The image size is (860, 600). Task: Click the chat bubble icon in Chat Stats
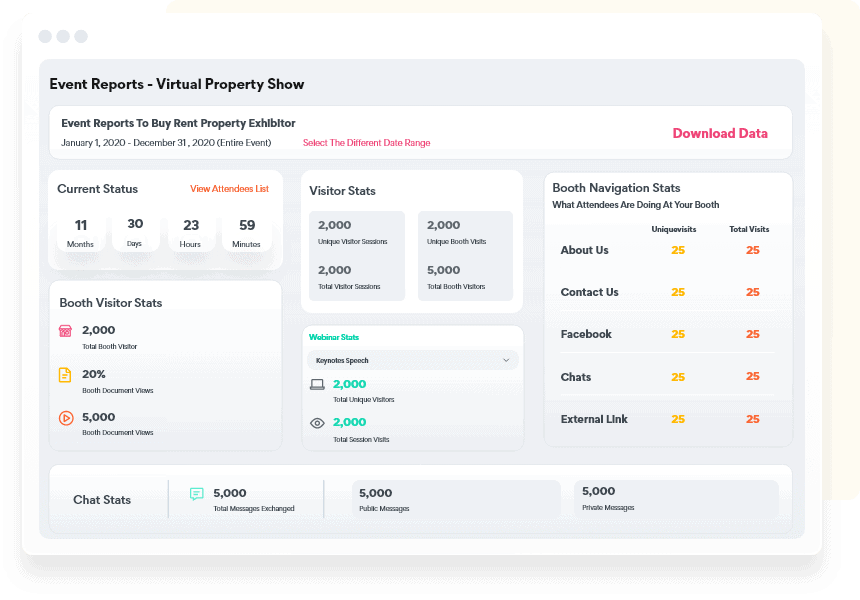197,494
